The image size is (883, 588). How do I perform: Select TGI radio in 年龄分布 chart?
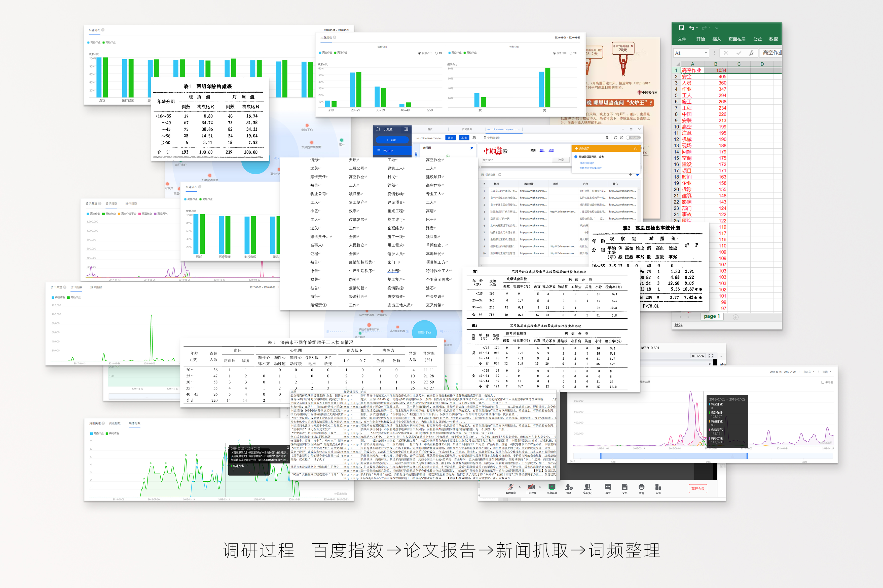pyautogui.click(x=436, y=53)
